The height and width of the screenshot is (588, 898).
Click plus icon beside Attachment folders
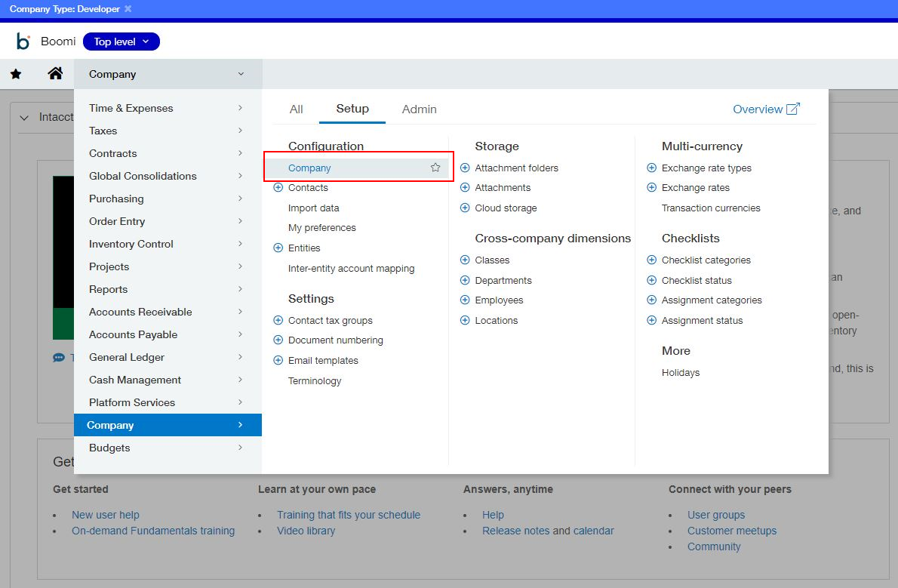tap(465, 168)
